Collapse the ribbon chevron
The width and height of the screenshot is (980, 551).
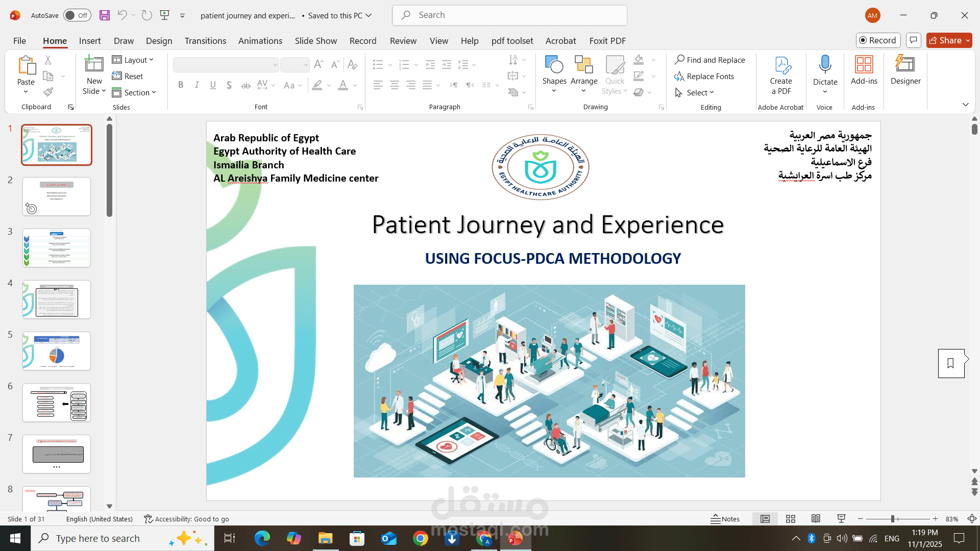966,105
